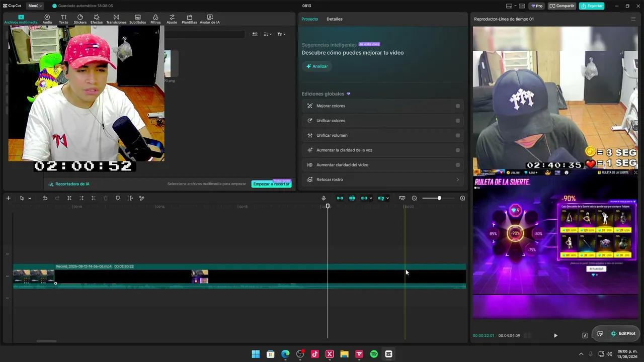Click the white playhead marker on ruler
644x362 pixels.
tap(328, 206)
